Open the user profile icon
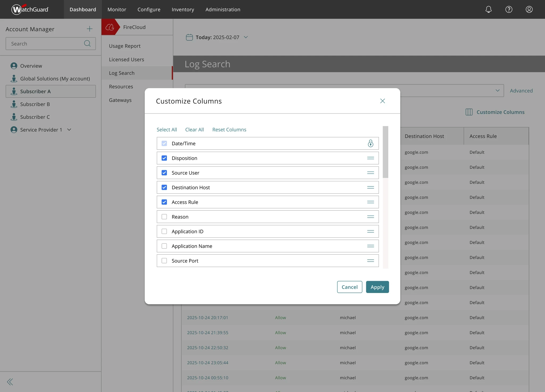 click(x=529, y=9)
